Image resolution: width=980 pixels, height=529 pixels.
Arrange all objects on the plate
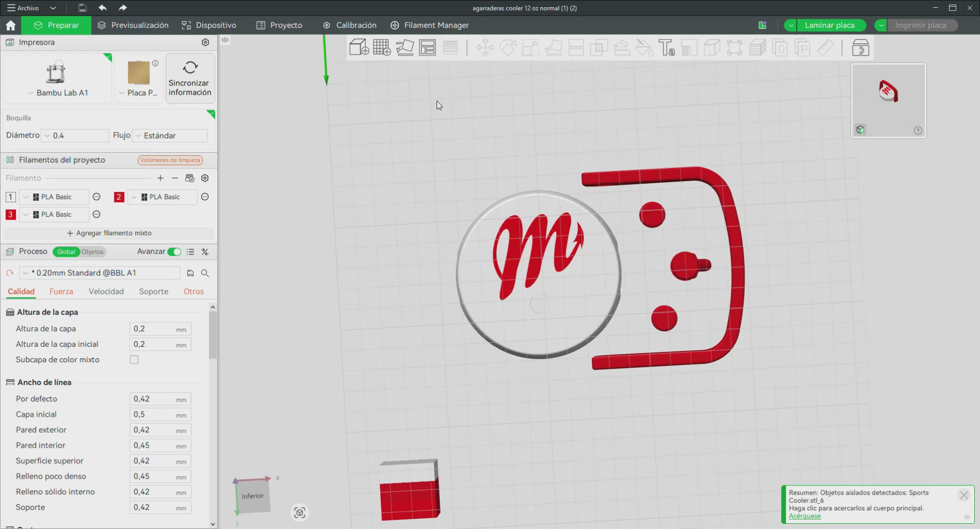pyautogui.click(x=428, y=48)
